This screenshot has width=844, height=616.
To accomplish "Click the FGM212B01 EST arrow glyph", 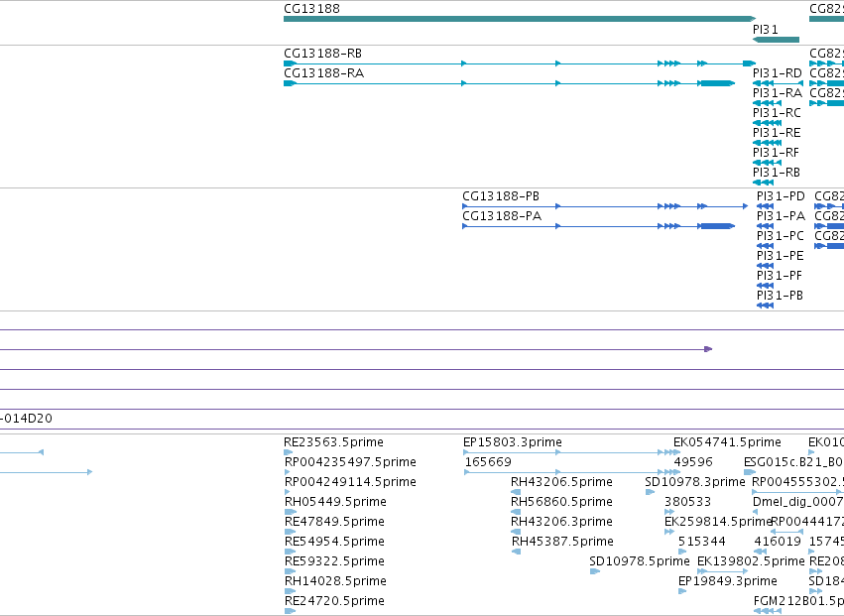I will [767, 611].
